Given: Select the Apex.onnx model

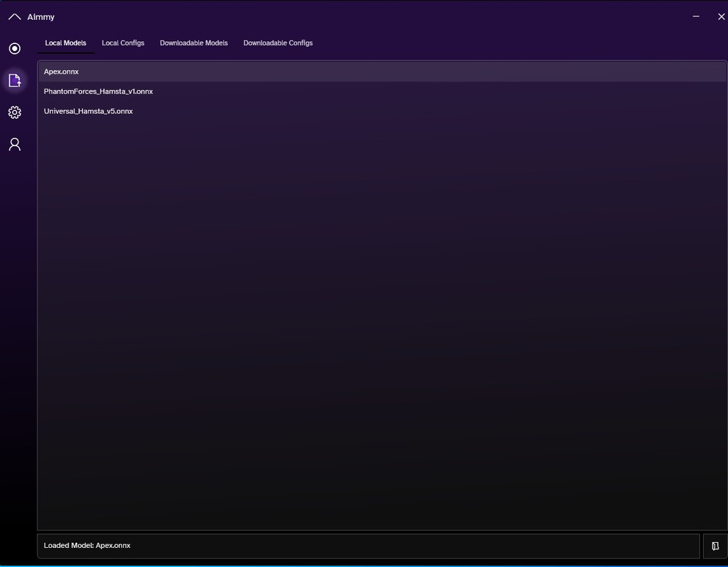Looking at the screenshot, I should [x=382, y=72].
